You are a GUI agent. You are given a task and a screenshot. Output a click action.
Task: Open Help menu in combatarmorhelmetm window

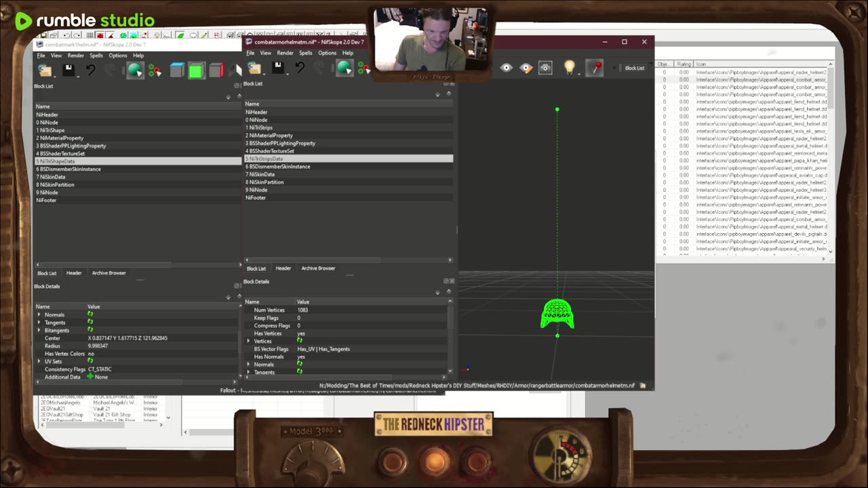(x=348, y=53)
